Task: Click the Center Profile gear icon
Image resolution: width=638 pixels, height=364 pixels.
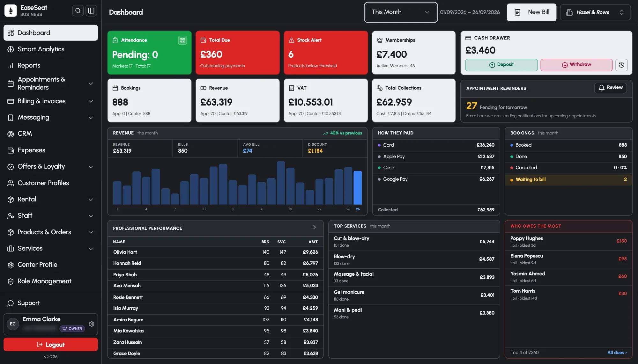Action: coord(11,265)
